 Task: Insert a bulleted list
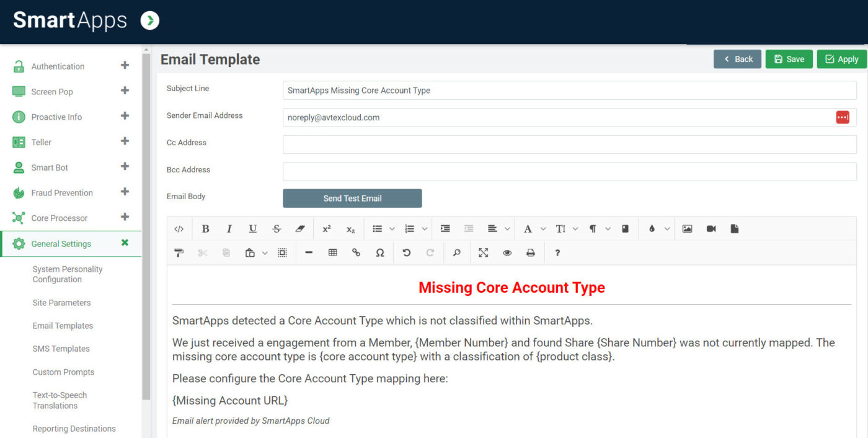click(x=377, y=229)
